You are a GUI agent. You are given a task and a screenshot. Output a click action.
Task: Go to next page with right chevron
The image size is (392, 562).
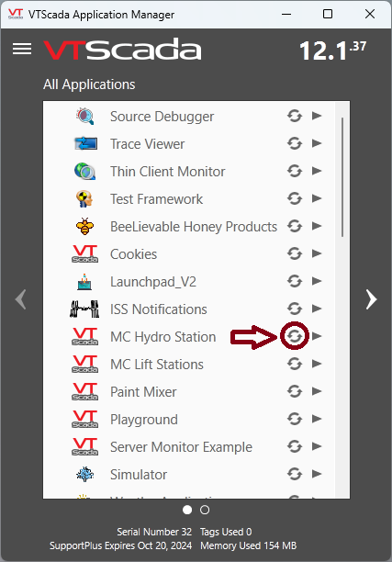pyautogui.click(x=371, y=299)
